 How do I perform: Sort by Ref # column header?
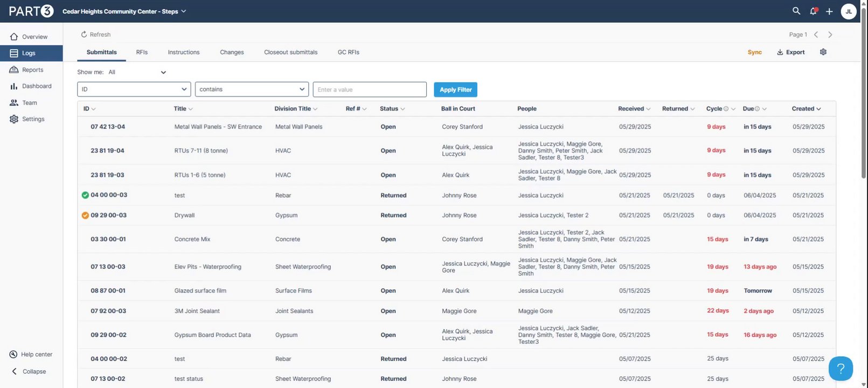[356, 109]
